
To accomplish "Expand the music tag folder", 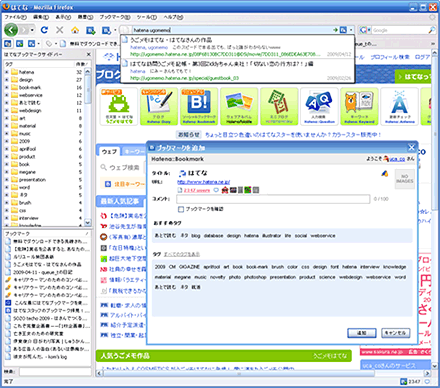I will click(x=7, y=133).
